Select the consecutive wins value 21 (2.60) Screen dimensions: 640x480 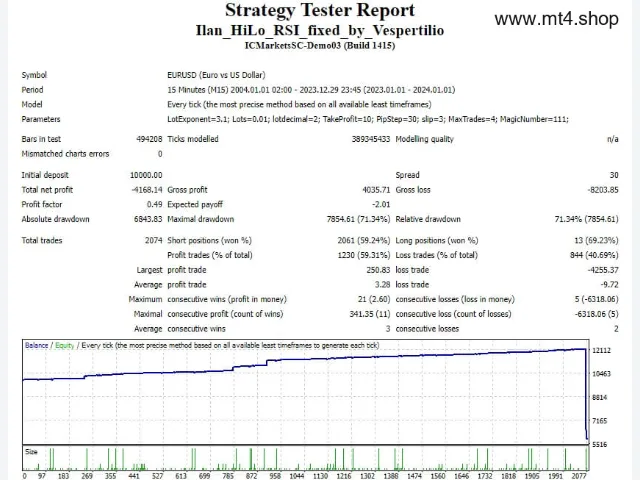pyautogui.click(x=374, y=299)
